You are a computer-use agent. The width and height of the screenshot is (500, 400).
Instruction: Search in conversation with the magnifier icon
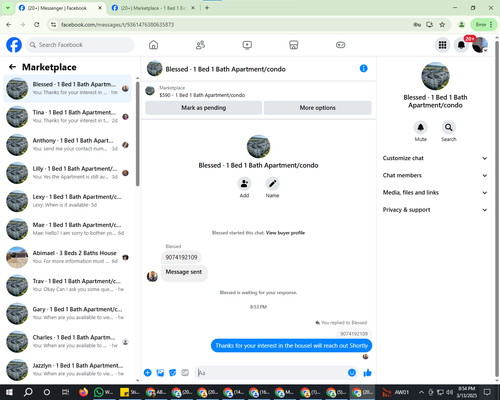click(449, 127)
